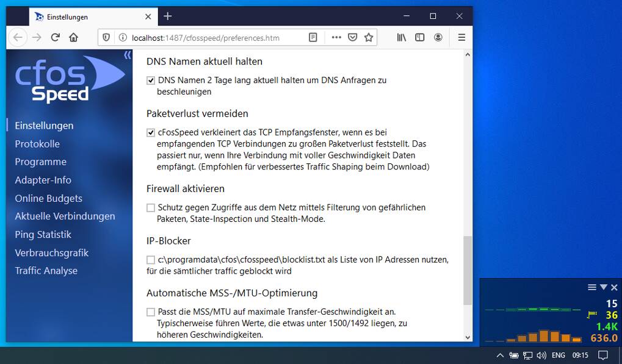Open Verbrauchsgrafik page
Image resolution: width=622 pixels, height=364 pixels.
pyautogui.click(x=51, y=252)
